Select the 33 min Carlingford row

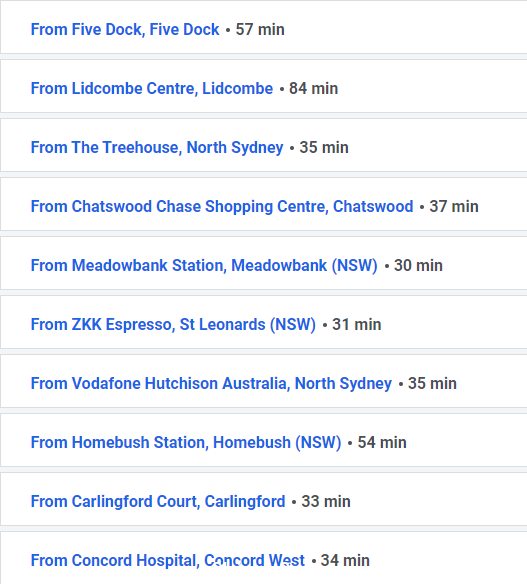click(x=263, y=499)
